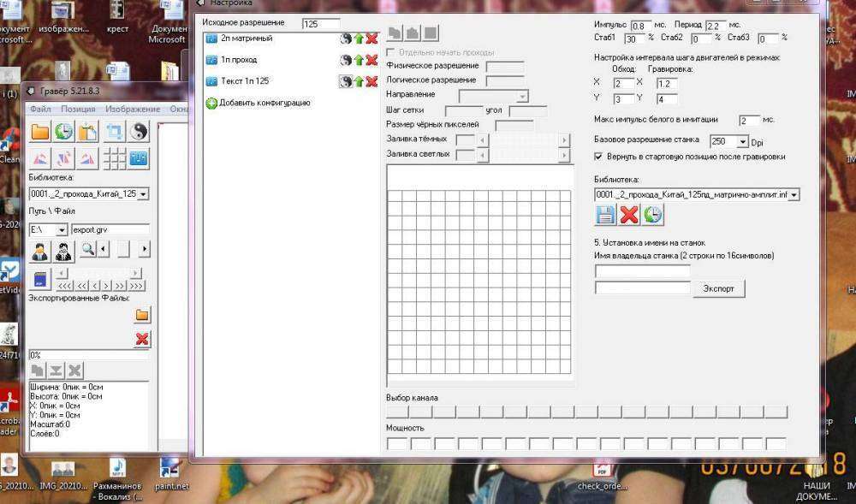Click the Экспорт button

pos(718,289)
